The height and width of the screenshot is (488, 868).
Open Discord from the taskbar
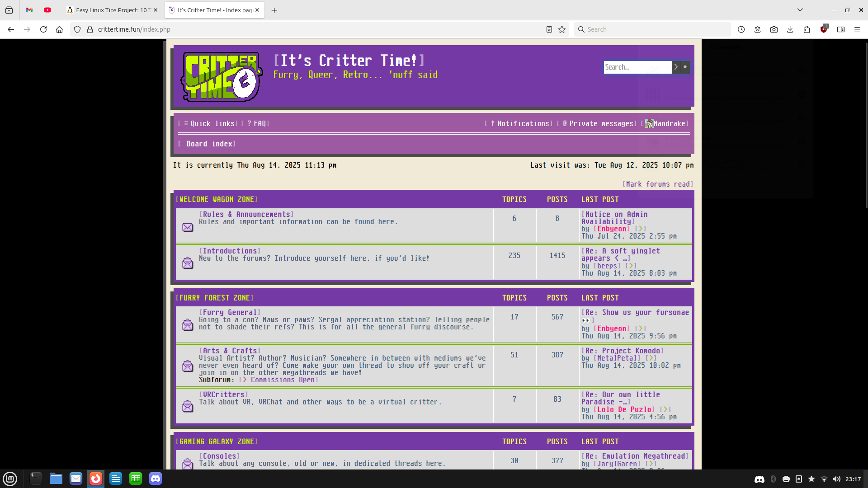[156, 479]
